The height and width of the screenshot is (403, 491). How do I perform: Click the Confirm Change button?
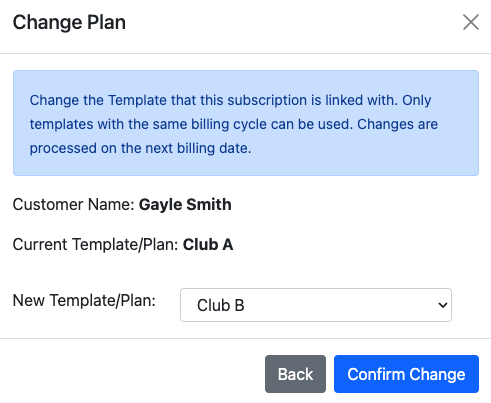[x=406, y=374]
